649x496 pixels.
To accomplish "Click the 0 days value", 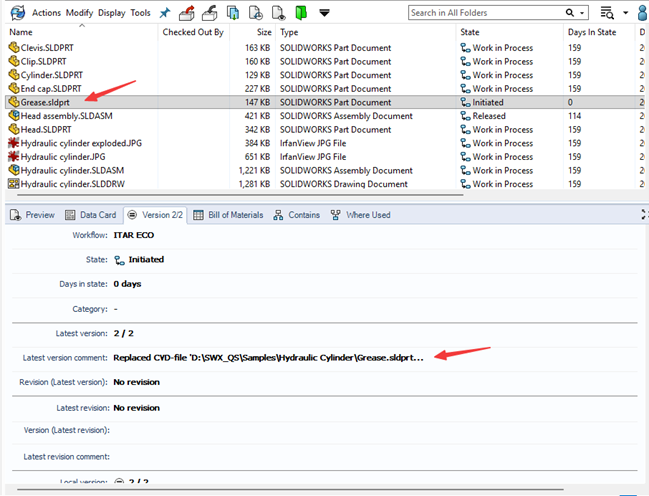I will [127, 284].
